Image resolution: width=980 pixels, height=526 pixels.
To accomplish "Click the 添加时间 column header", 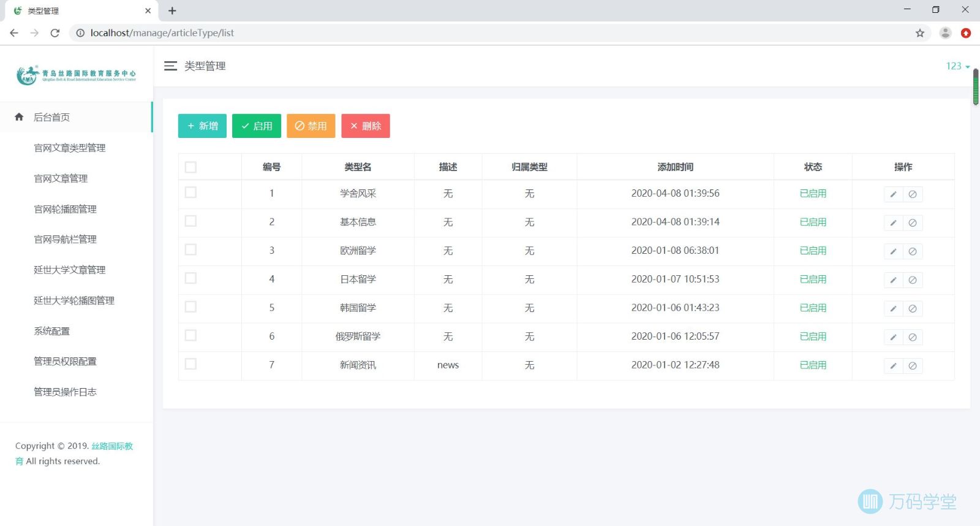I will [675, 167].
